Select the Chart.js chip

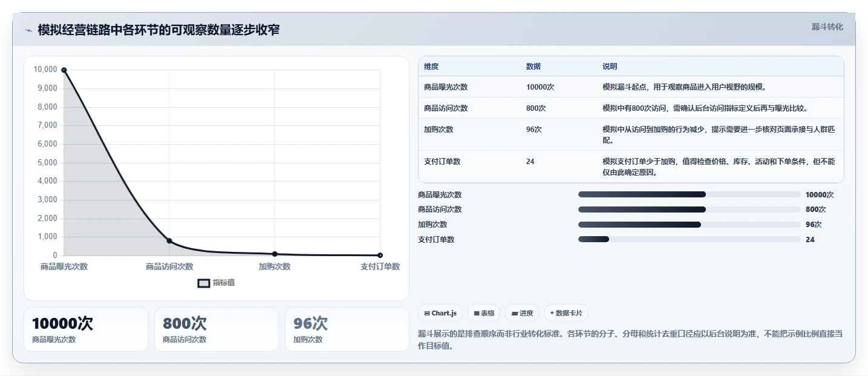pos(440,313)
